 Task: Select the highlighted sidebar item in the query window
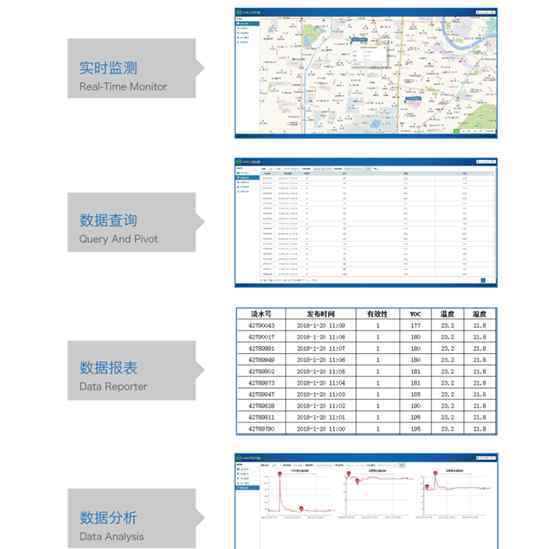click(248, 178)
